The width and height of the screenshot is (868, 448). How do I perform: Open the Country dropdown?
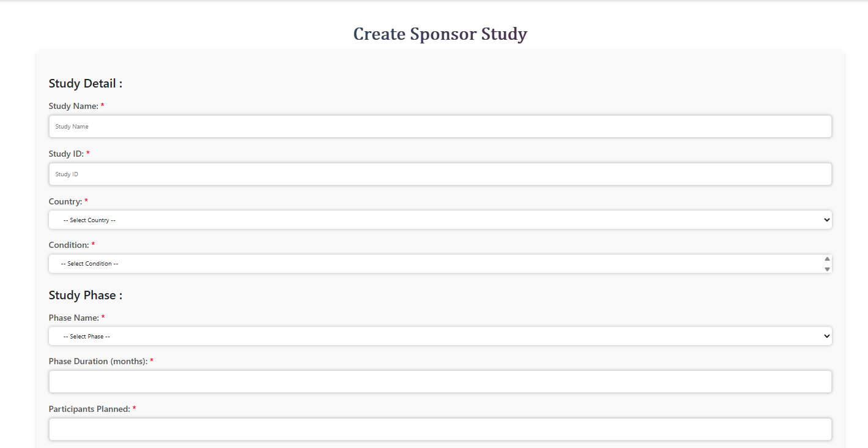tap(440, 219)
